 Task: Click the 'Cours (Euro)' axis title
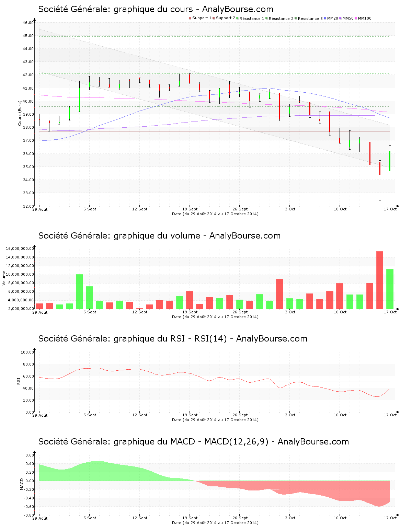pos(20,113)
